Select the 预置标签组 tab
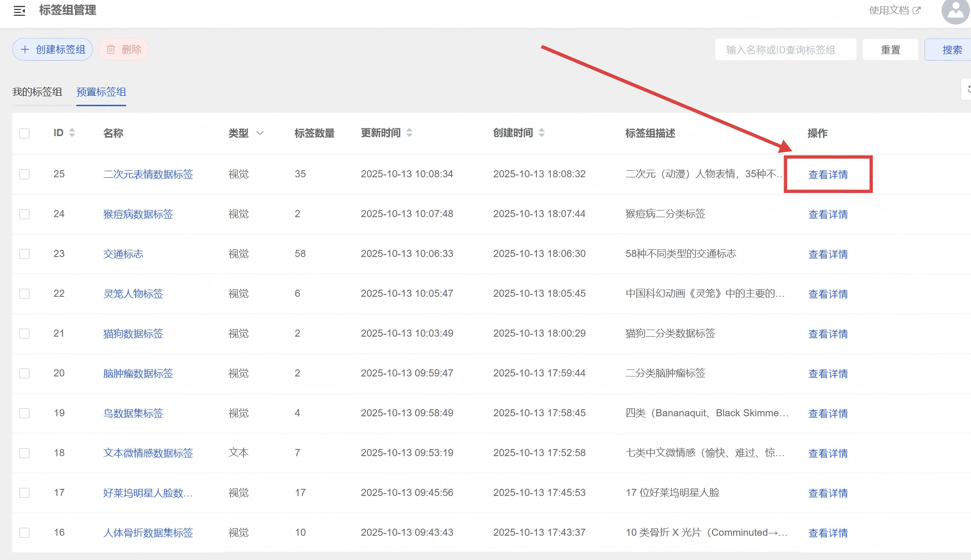971x560 pixels. point(101,92)
